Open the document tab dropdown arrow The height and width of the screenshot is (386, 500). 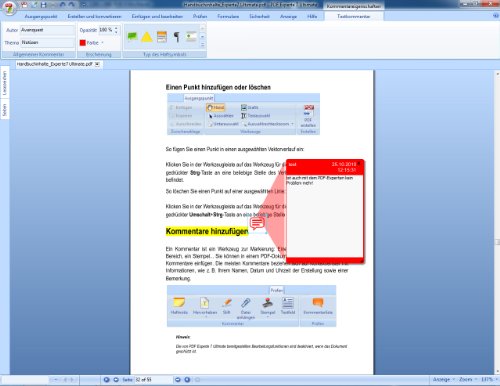click(x=97, y=64)
